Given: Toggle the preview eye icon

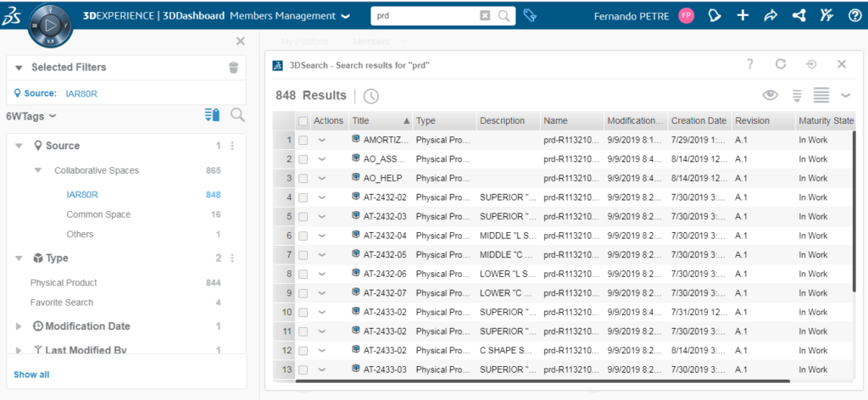Looking at the screenshot, I should point(770,95).
